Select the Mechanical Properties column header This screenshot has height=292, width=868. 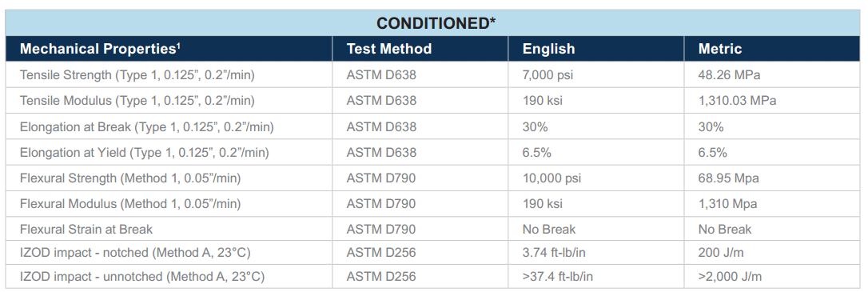[100, 49]
